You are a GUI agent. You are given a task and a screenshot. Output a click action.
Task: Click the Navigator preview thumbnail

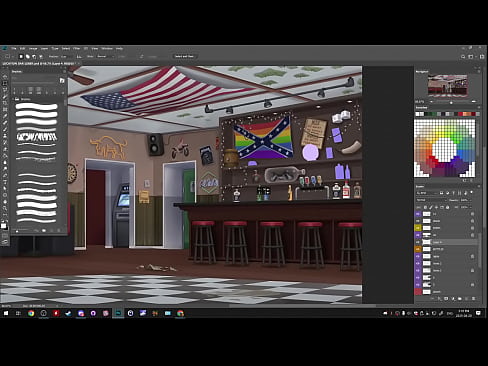(447, 86)
